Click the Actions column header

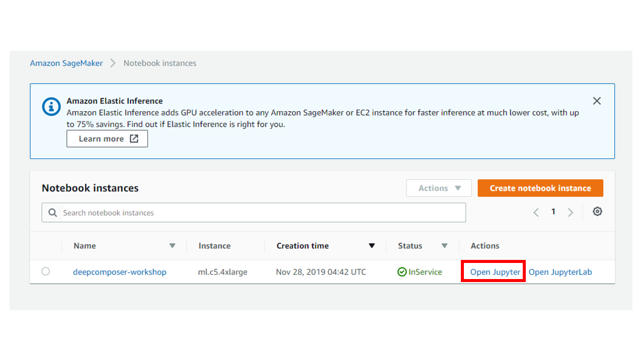click(x=485, y=246)
